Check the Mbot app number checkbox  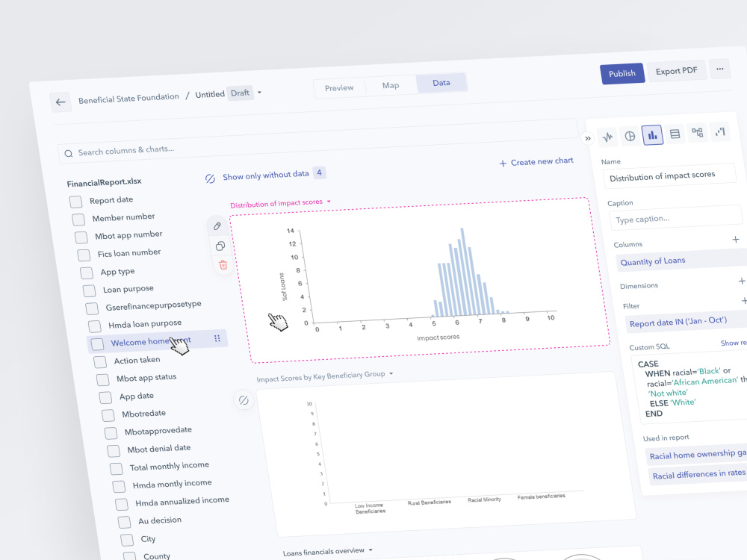click(81, 237)
